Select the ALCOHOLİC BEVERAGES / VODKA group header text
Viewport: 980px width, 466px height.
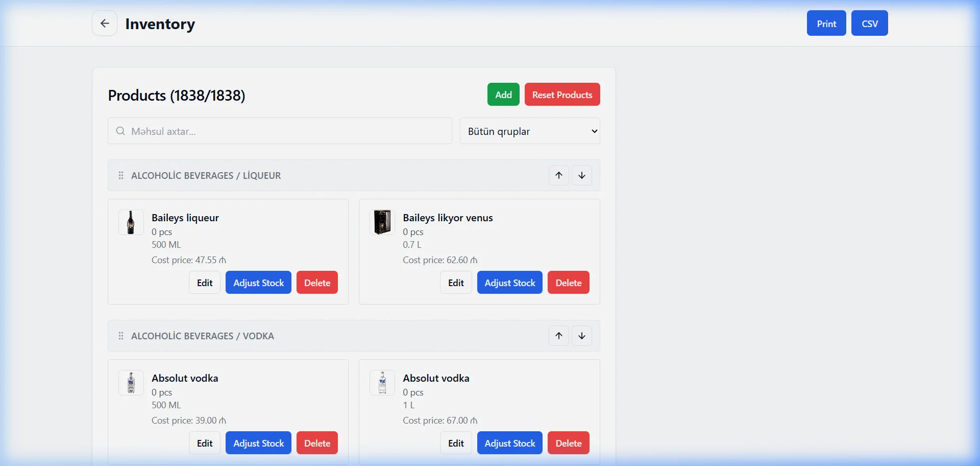click(x=203, y=336)
